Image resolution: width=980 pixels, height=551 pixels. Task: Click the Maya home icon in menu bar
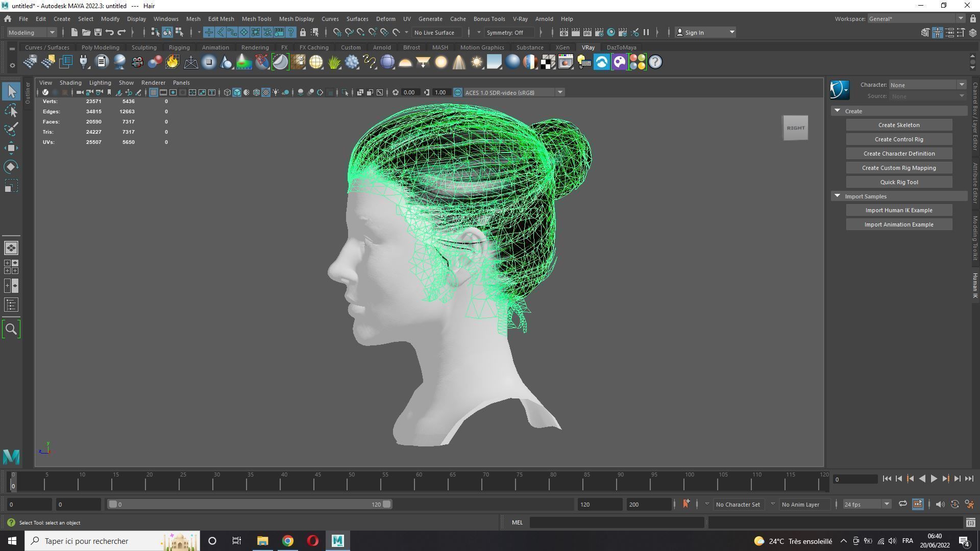8,19
